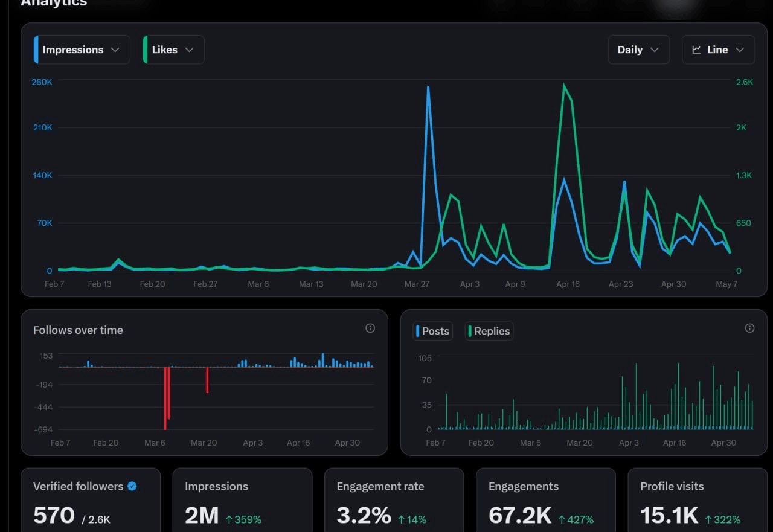773x532 pixels.
Task: Click the -694 axis label in Follows chart
Action: click(x=42, y=429)
